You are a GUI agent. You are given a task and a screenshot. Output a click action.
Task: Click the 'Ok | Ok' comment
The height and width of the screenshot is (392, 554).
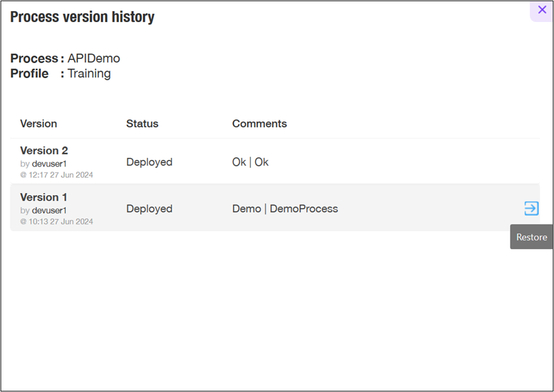250,162
